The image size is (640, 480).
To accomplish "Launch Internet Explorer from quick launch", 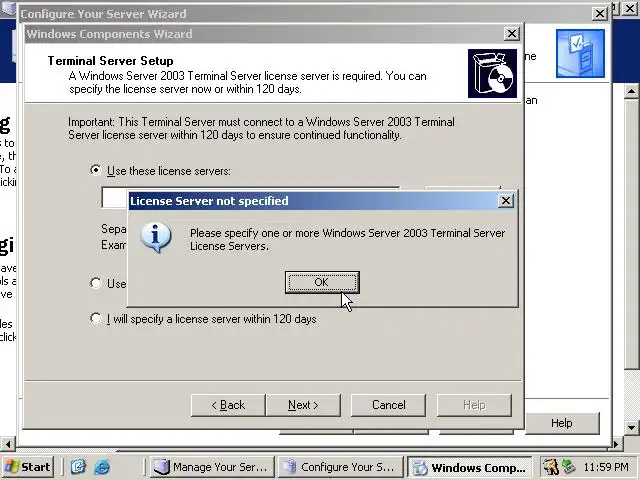I will tap(102, 467).
